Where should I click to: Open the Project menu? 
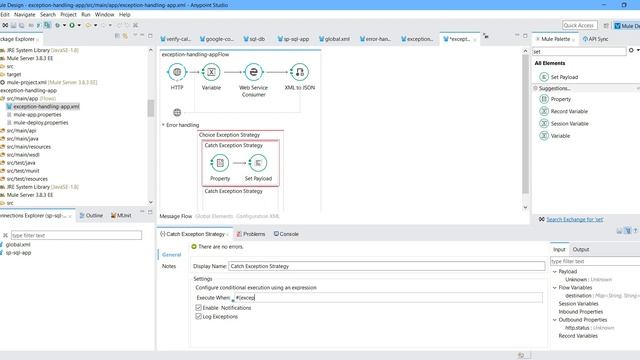point(68,14)
